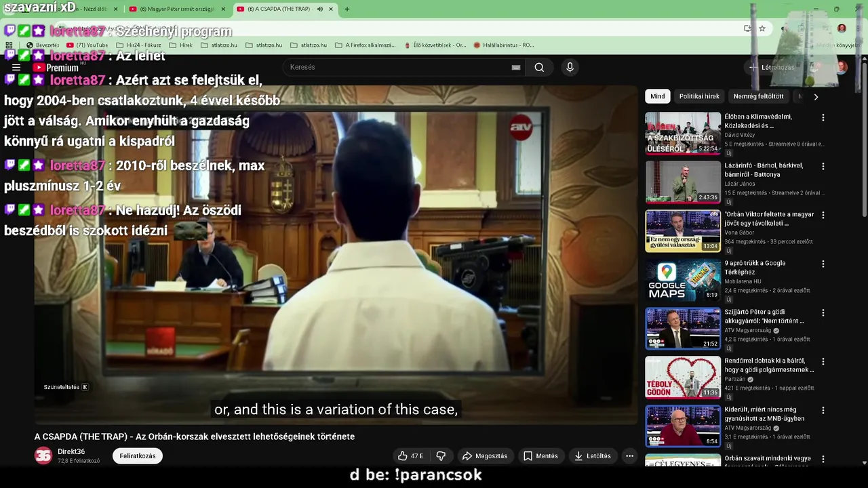Open the apps grid in bookmarks bar

coord(9,45)
